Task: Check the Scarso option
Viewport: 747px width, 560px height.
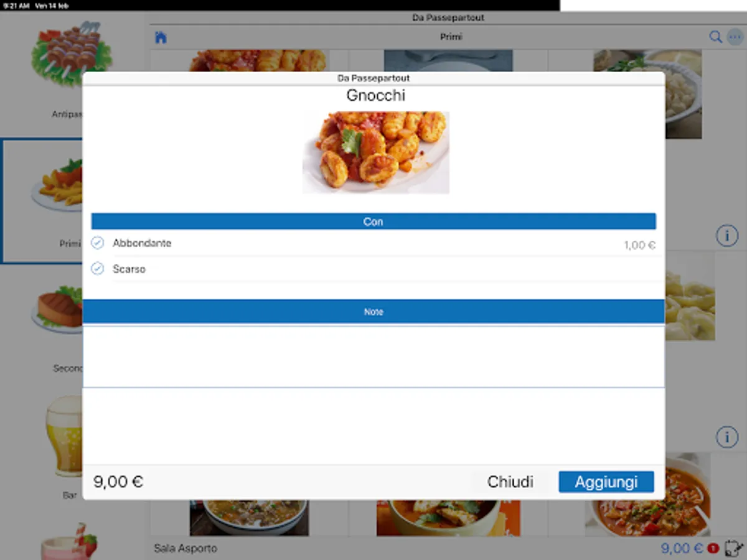Action: (374, 269)
